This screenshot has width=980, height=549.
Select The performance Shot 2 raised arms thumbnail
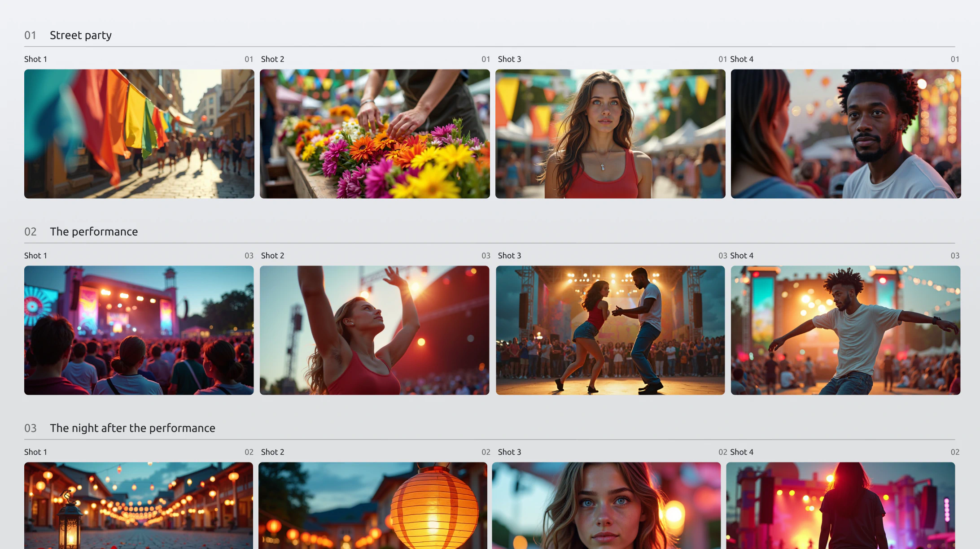coord(375,330)
